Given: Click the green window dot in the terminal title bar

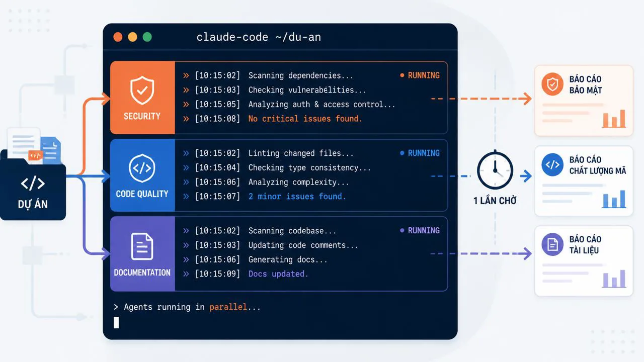Looking at the screenshot, I should click(x=147, y=37).
